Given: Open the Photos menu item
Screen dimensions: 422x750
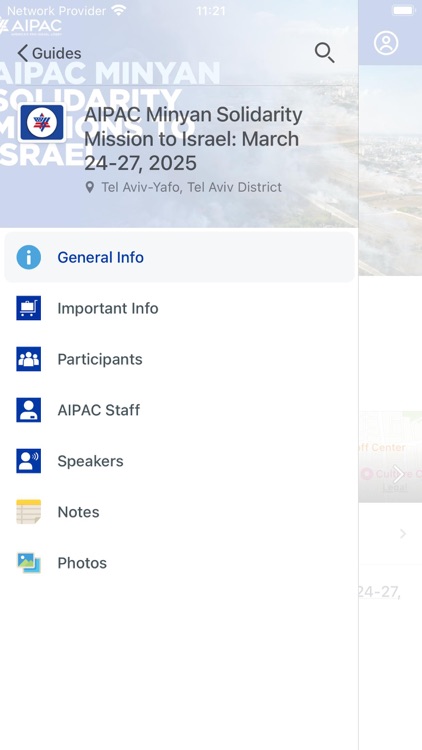Looking at the screenshot, I should 179,563.
